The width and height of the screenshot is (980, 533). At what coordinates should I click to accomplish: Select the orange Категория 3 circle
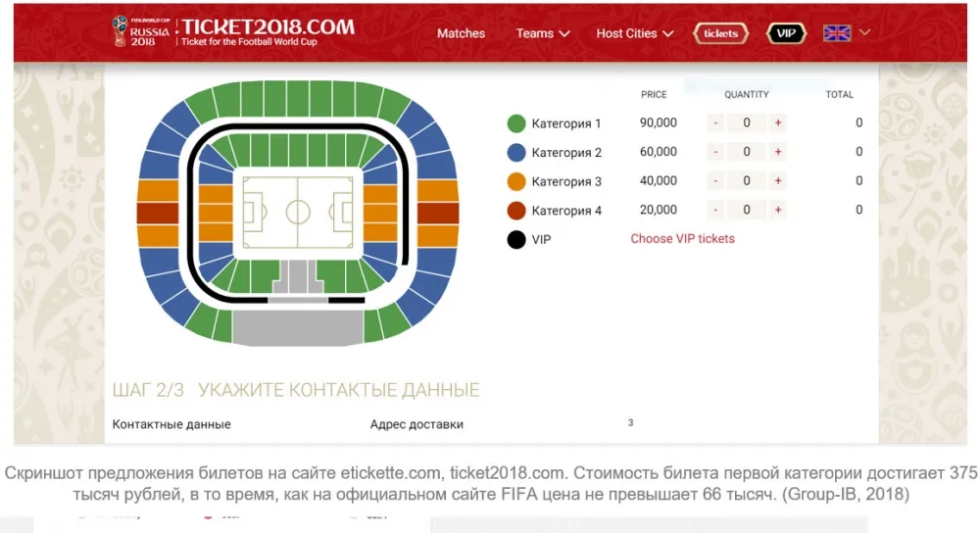pyautogui.click(x=516, y=182)
